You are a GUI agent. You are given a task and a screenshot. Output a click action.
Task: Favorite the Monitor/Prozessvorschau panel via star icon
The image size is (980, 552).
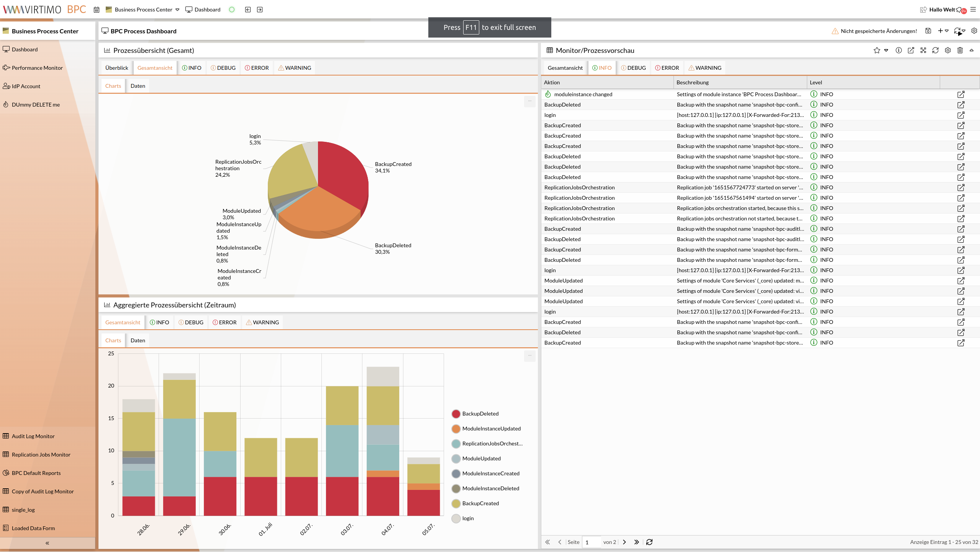(x=877, y=50)
